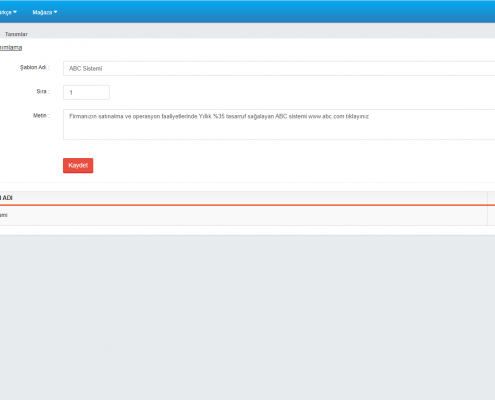Screen dimensions: 495x400
Task: Save the template with Kaydet
Action: pyautogui.click(x=78, y=165)
